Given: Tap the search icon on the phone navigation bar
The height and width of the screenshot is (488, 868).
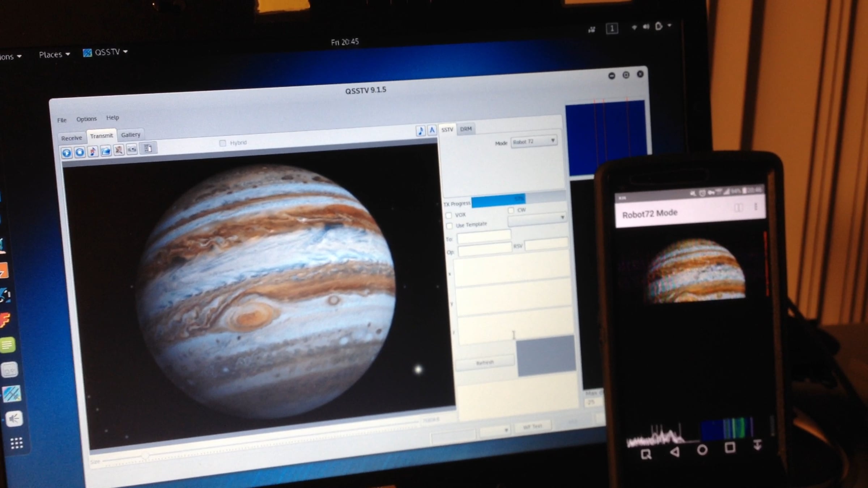Looking at the screenshot, I should coord(646,454).
